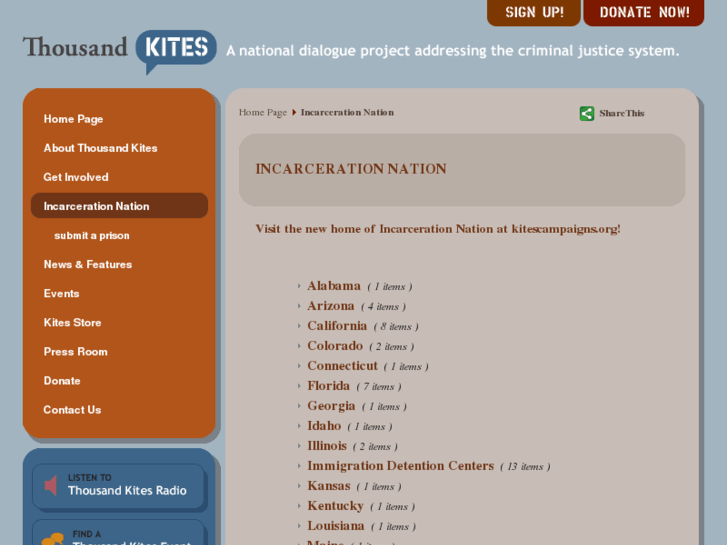727x545 pixels.
Task: Expand the arrow beside Georgia
Action: tap(299, 406)
